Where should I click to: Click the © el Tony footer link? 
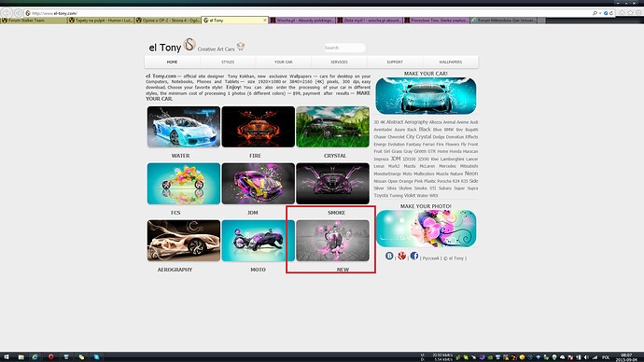(x=454, y=258)
